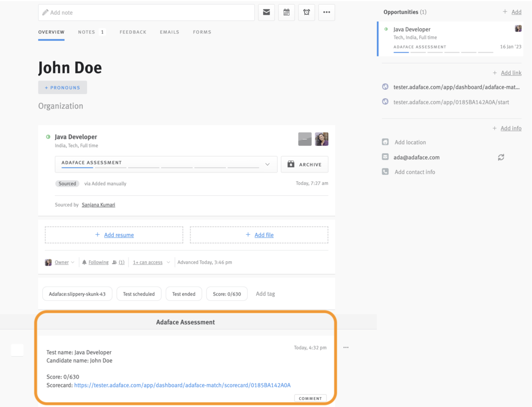Click the ada@adaface.com email address
This screenshot has height=407, width=532.
(x=416, y=157)
